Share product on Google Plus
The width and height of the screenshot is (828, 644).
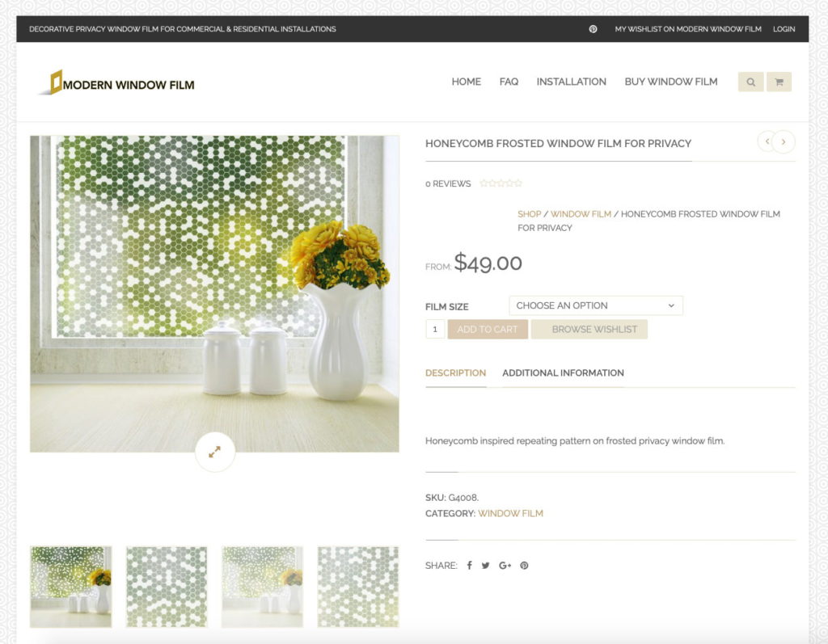pos(505,566)
